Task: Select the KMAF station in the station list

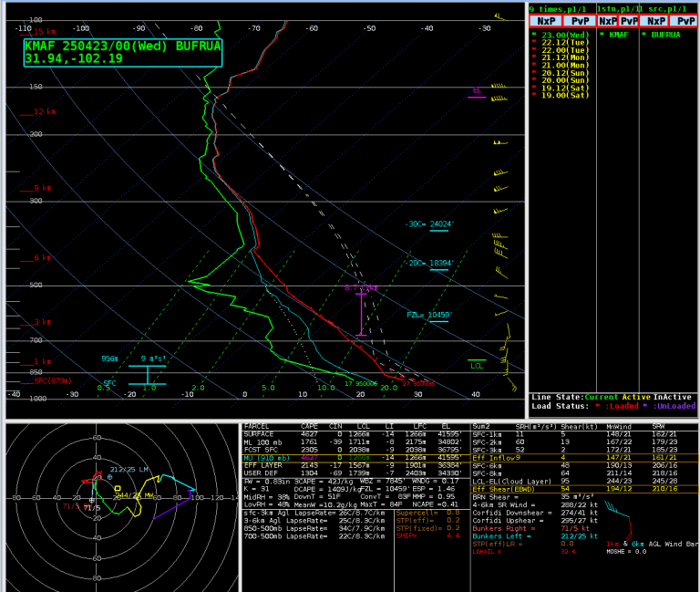Action: [615, 35]
